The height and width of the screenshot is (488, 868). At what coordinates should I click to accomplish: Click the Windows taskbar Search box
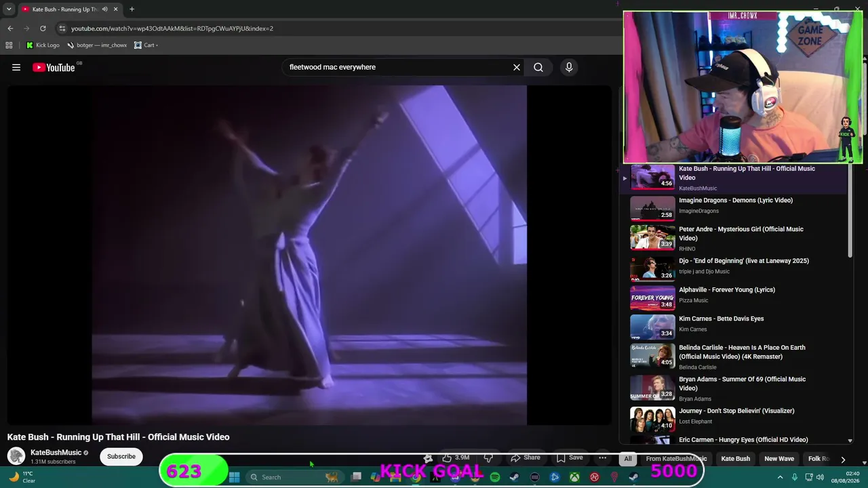295,477
